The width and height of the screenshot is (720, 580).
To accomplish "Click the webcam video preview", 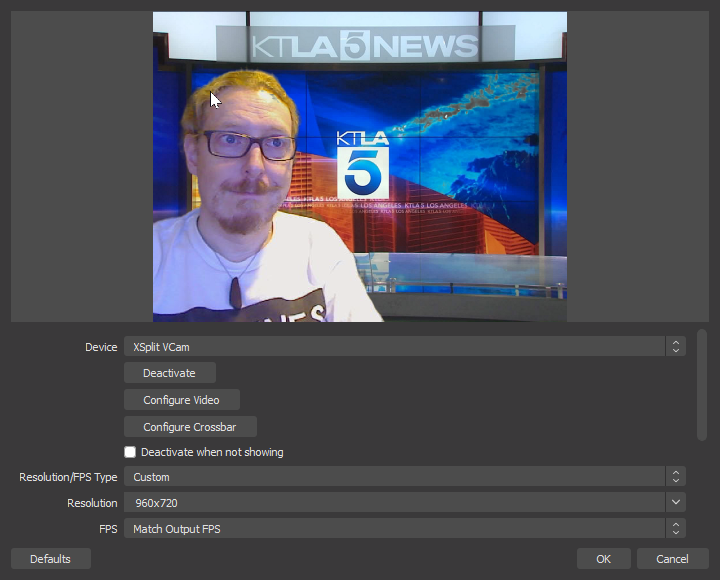I will pyautogui.click(x=360, y=167).
